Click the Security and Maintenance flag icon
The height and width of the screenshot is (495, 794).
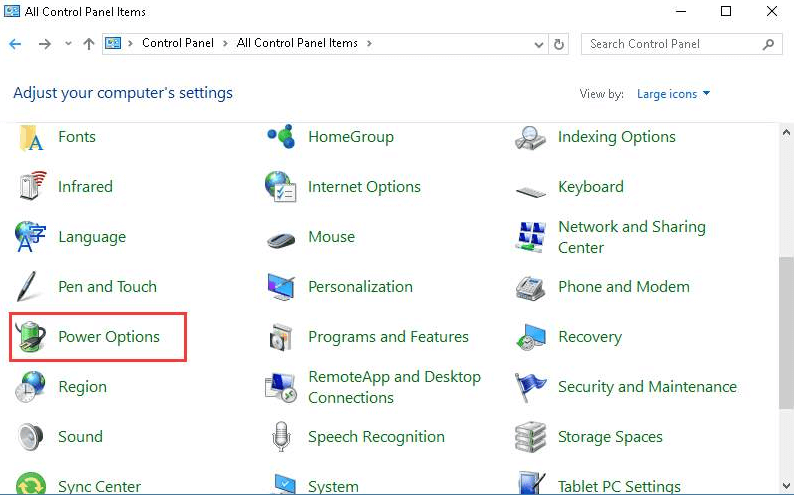530,387
